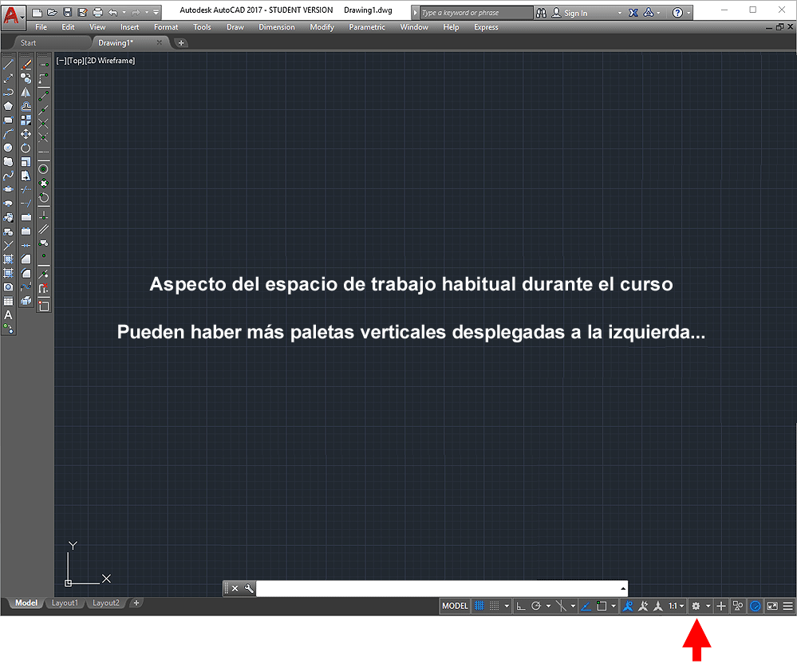Toggle ortho mode in status bar
This screenshot has height=672, width=797.
coord(521,606)
